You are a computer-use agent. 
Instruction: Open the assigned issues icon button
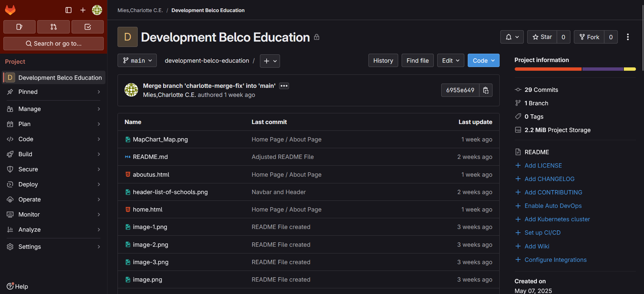[x=19, y=27]
